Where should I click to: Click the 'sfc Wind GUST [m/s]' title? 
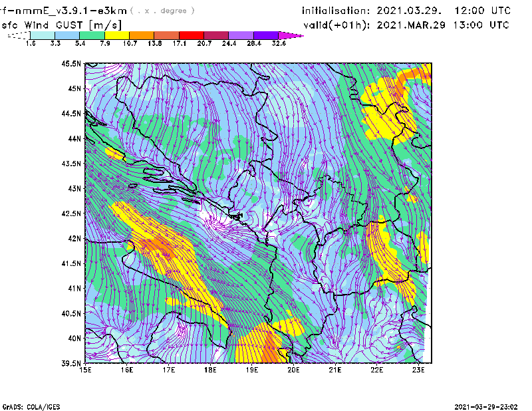[x=61, y=25]
